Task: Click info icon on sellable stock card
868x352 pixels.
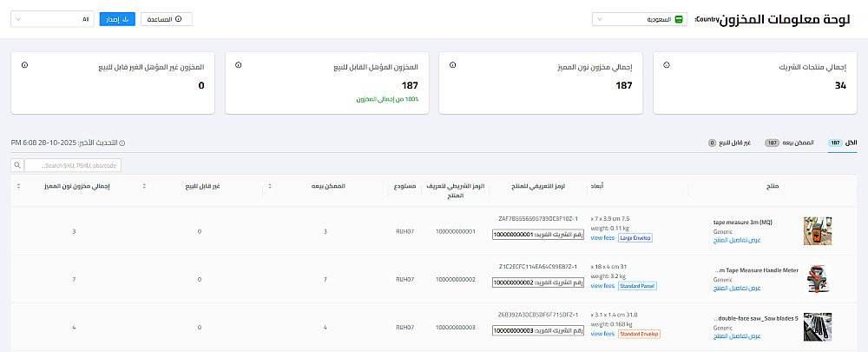Action: pos(239,65)
